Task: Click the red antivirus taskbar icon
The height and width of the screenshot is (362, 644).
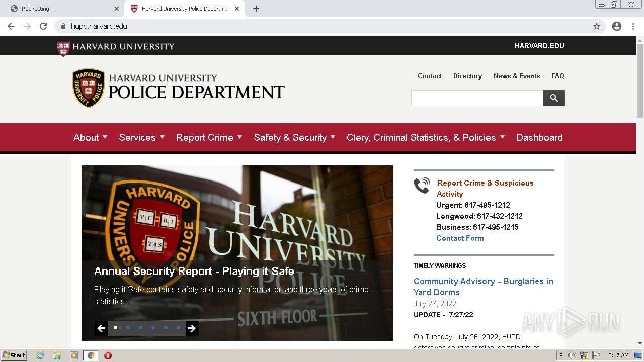Action: (x=108, y=355)
